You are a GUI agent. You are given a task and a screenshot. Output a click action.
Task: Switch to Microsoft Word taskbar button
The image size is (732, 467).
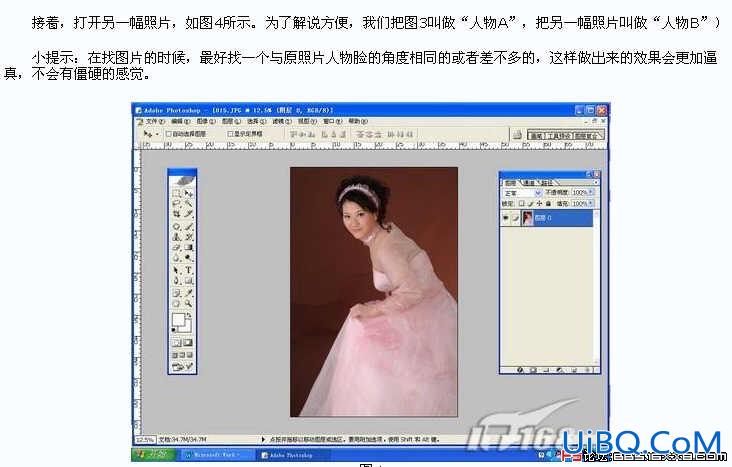[216, 454]
